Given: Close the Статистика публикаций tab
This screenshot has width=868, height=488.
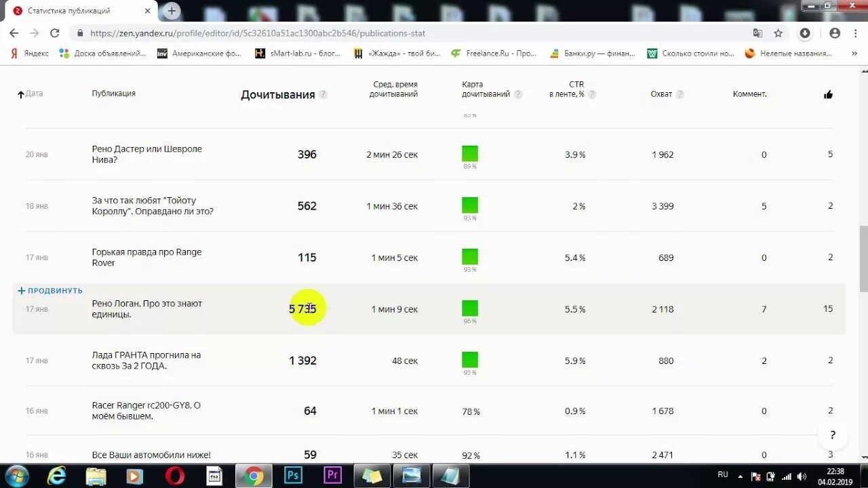Looking at the screenshot, I should (x=147, y=11).
